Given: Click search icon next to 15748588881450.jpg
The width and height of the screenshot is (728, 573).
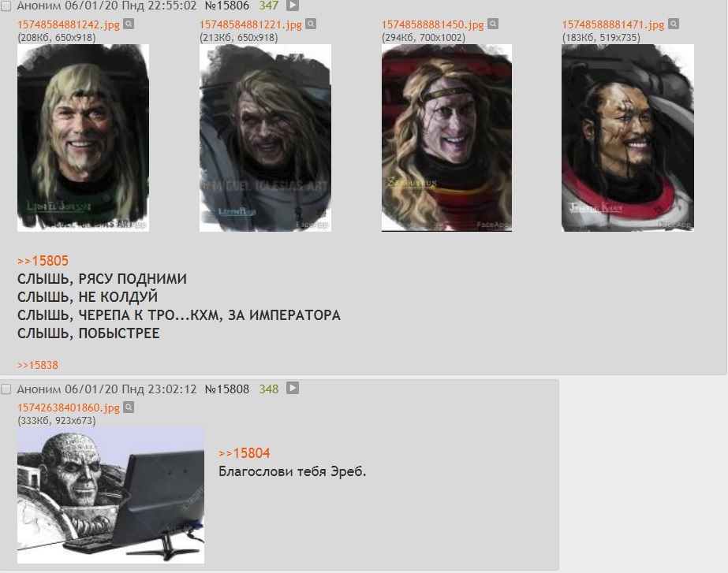Looking at the screenshot, I should (x=493, y=24).
